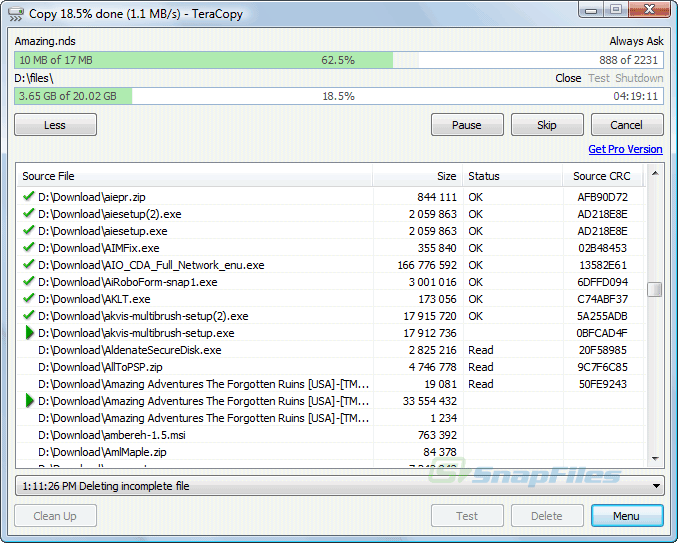Image resolution: width=678 pixels, height=543 pixels.
Task: Click checkmark icon beside AKLT.exe
Action: pos(28,299)
